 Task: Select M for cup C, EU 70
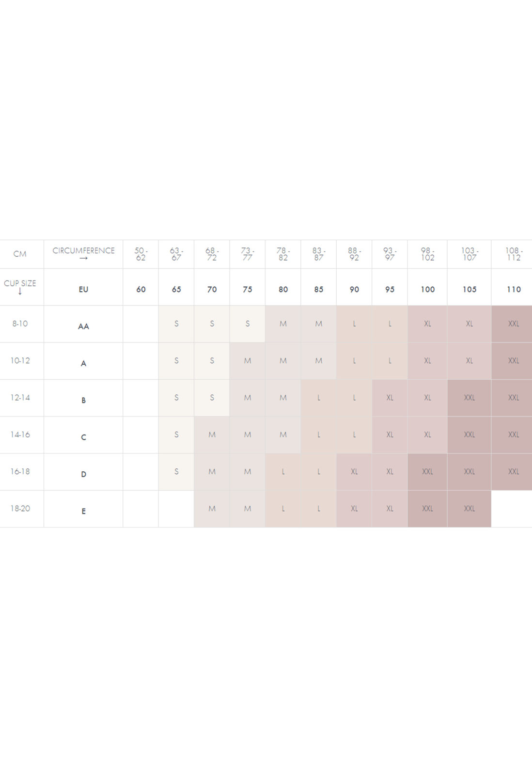tap(212, 434)
